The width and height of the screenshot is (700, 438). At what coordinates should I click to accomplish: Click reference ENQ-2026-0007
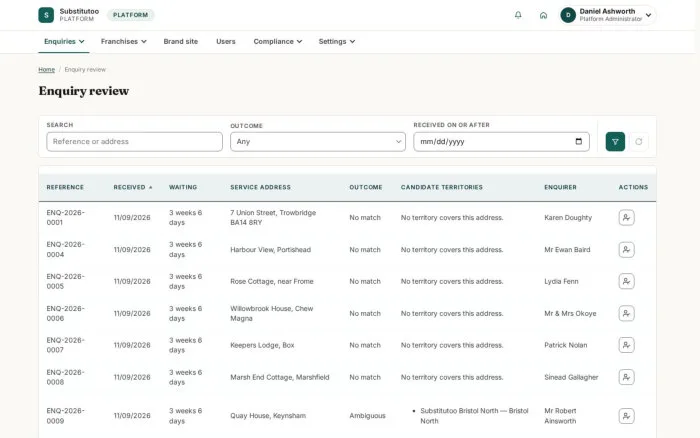(65, 345)
